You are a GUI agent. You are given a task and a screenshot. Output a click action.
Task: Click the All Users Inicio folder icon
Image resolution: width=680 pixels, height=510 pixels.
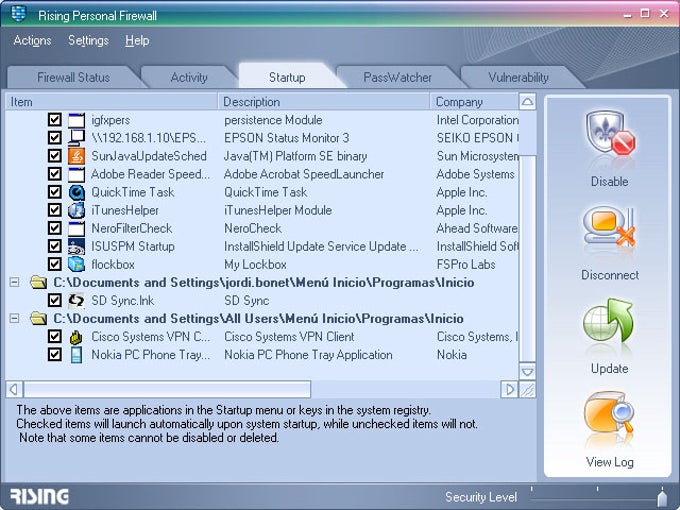pos(39,319)
